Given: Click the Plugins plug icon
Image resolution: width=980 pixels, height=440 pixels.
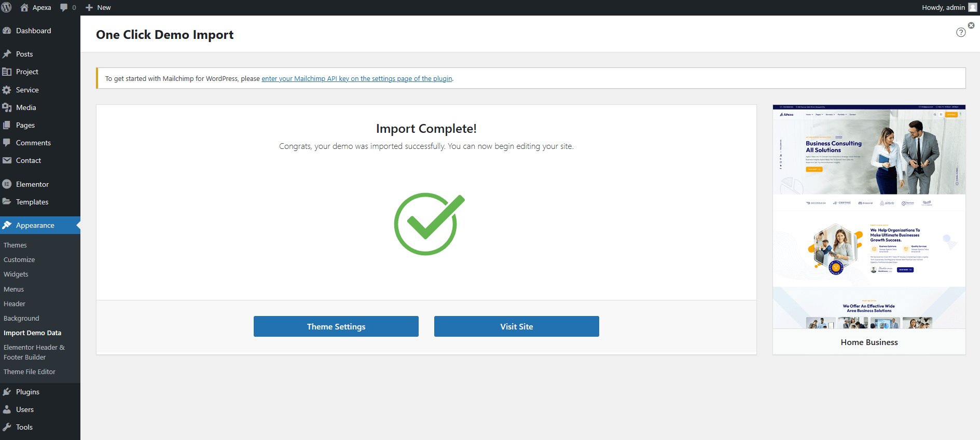Looking at the screenshot, I should click(7, 392).
